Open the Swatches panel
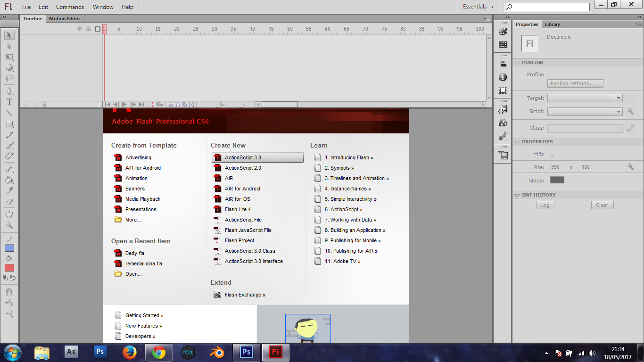644x362 pixels. (503, 44)
